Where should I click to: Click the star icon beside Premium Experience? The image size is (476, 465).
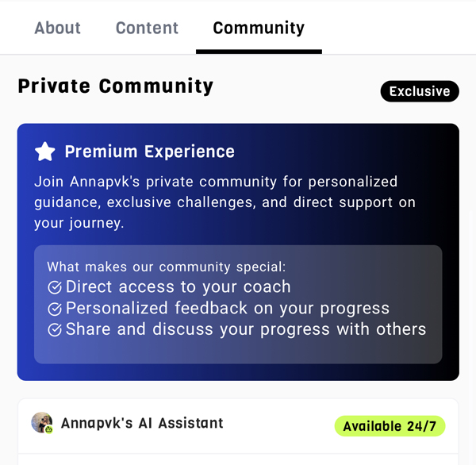pyautogui.click(x=45, y=152)
